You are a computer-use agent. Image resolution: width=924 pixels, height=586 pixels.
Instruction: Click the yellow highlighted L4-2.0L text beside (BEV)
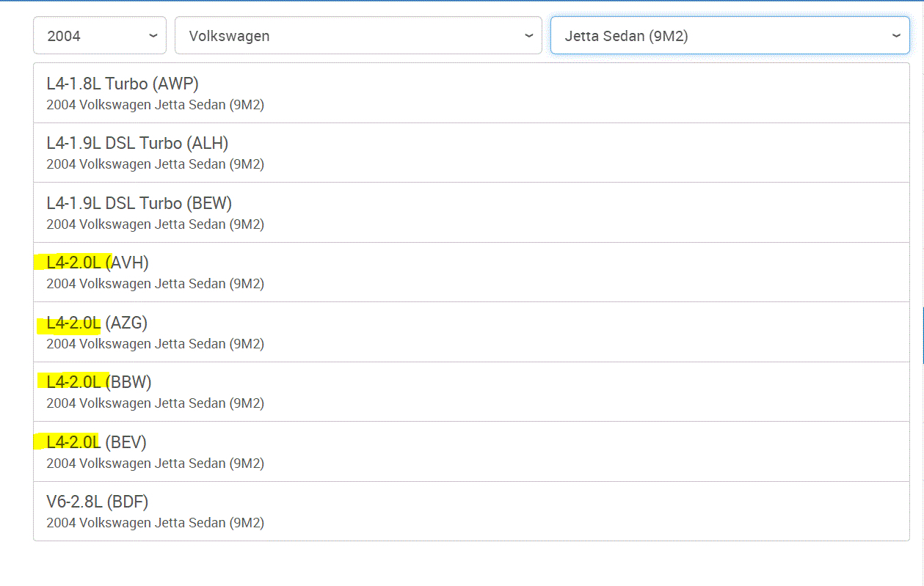coord(73,442)
